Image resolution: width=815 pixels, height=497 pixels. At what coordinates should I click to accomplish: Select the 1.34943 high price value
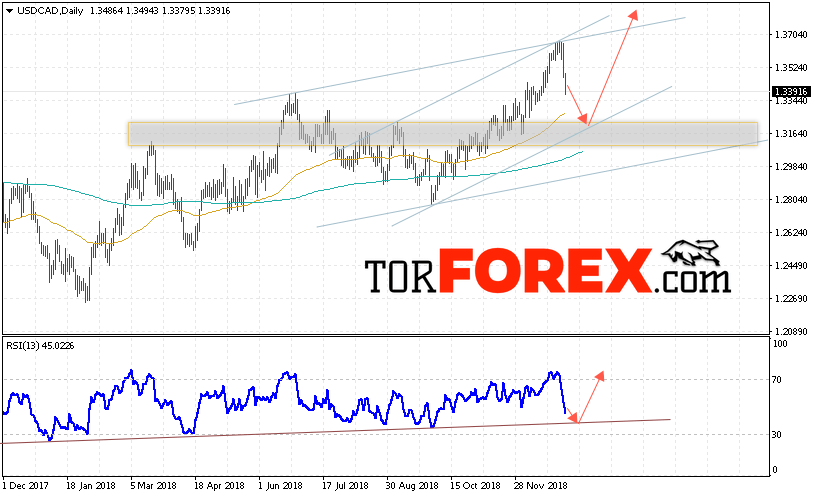coord(142,11)
